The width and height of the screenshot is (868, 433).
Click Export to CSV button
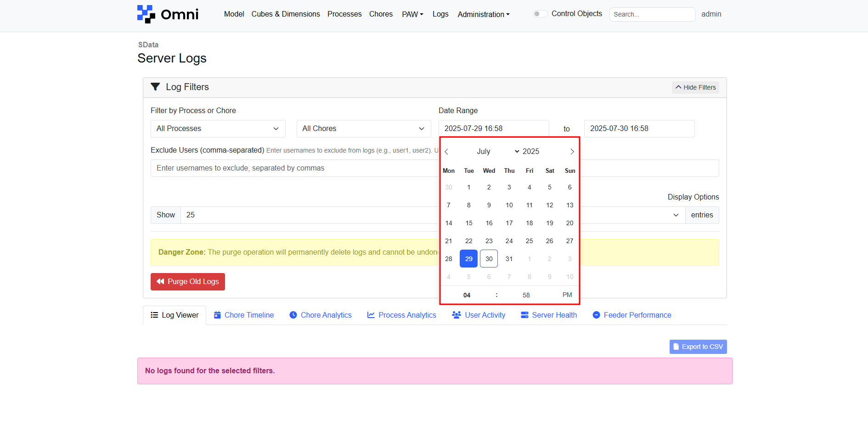click(x=698, y=347)
